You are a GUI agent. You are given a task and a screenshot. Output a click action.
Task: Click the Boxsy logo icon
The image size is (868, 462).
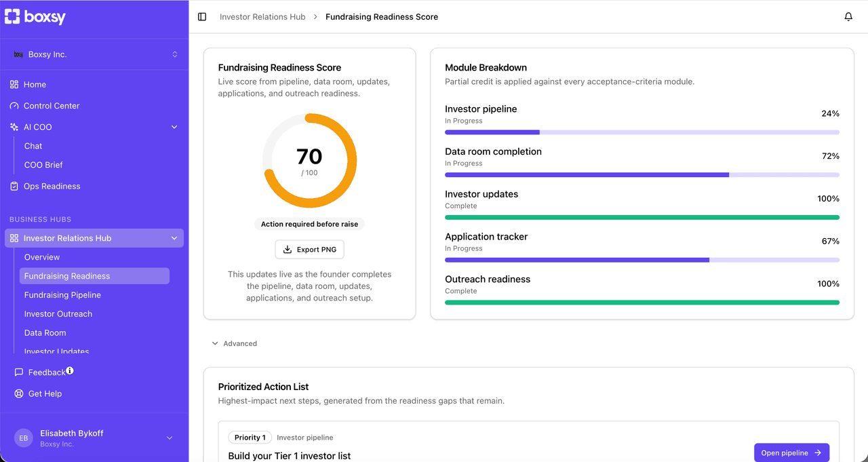[x=12, y=16]
